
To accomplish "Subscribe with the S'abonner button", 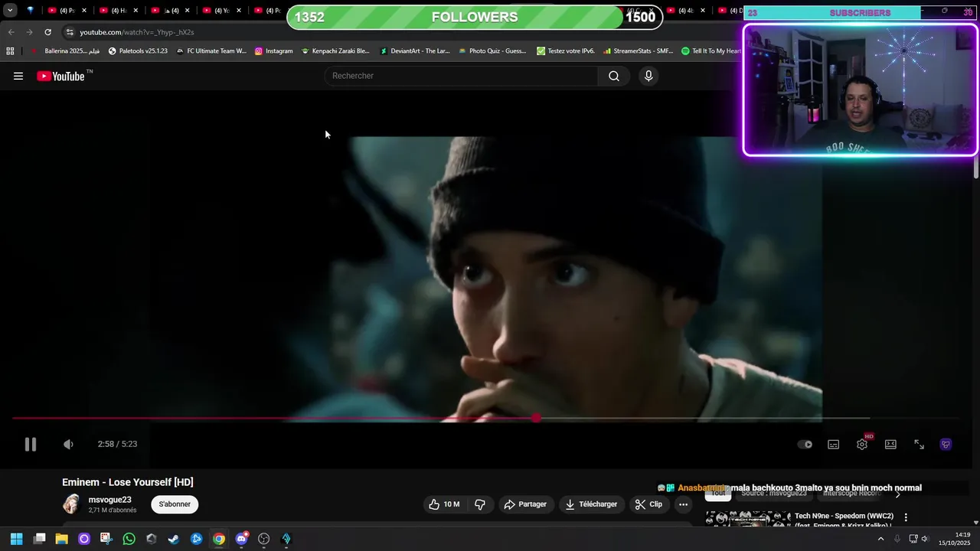I will tap(175, 504).
